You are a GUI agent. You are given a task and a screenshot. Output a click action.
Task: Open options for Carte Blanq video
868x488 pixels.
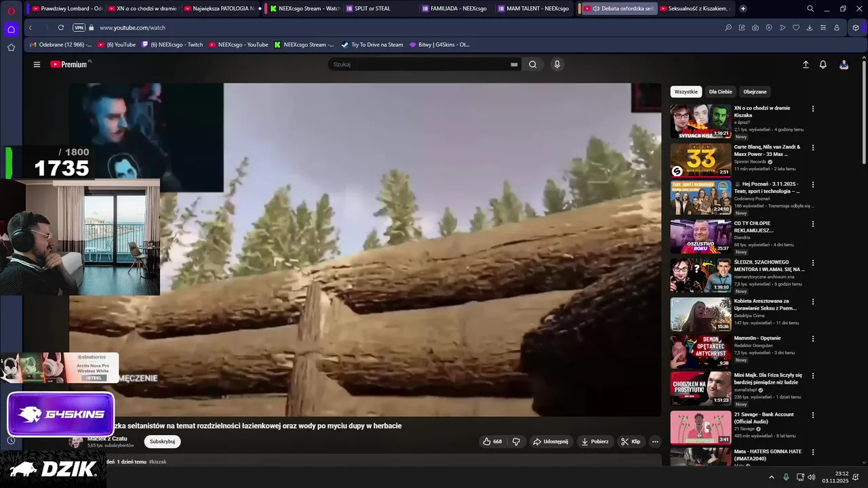(812, 147)
